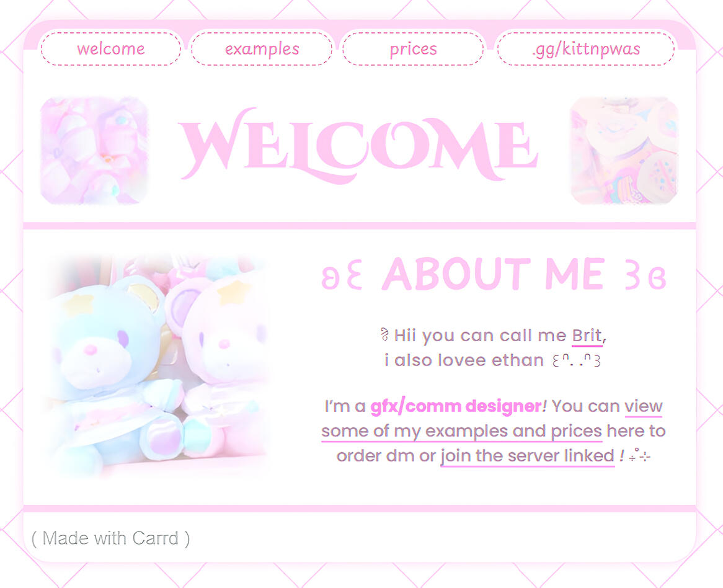Screen dimensions: 723x588
Task: Switch to the examples tab
Action: click(x=262, y=49)
